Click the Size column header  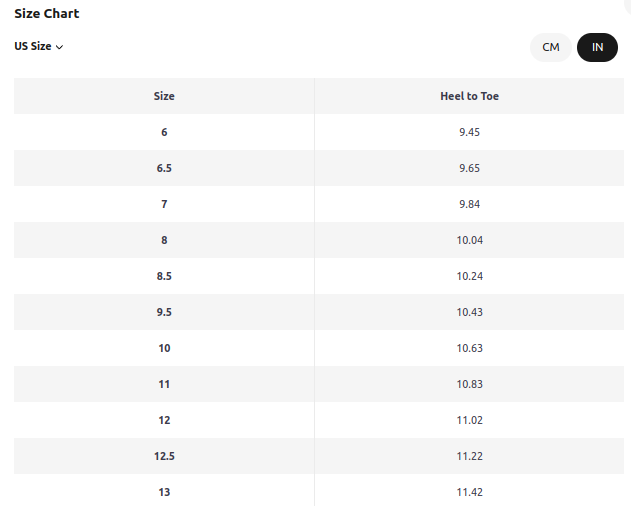point(164,96)
